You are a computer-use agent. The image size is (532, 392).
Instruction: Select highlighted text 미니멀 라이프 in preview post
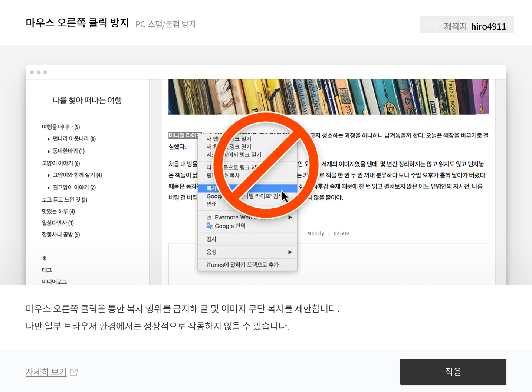tap(185, 135)
